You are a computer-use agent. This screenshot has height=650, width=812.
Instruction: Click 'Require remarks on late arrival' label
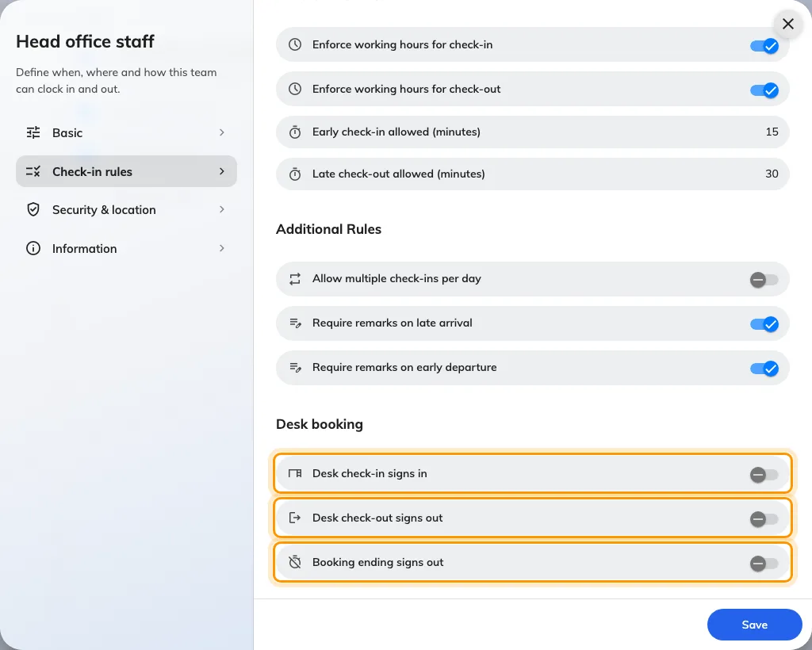[392, 323]
